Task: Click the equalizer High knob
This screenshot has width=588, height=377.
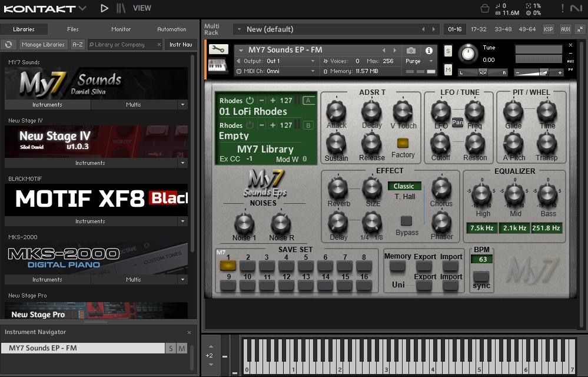Action: coord(481,195)
